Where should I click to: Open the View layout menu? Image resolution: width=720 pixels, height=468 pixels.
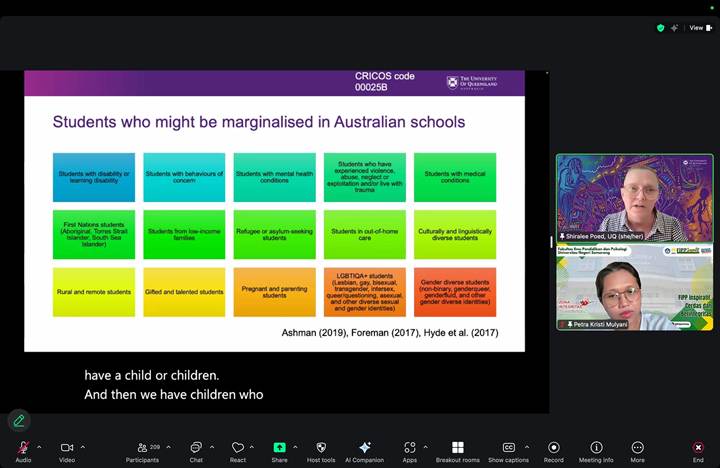[x=697, y=28]
